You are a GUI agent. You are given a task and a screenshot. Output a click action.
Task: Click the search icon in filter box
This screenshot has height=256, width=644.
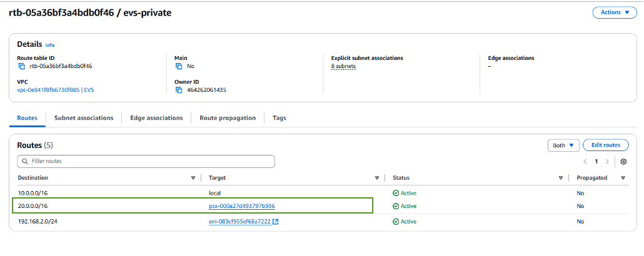(24, 161)
